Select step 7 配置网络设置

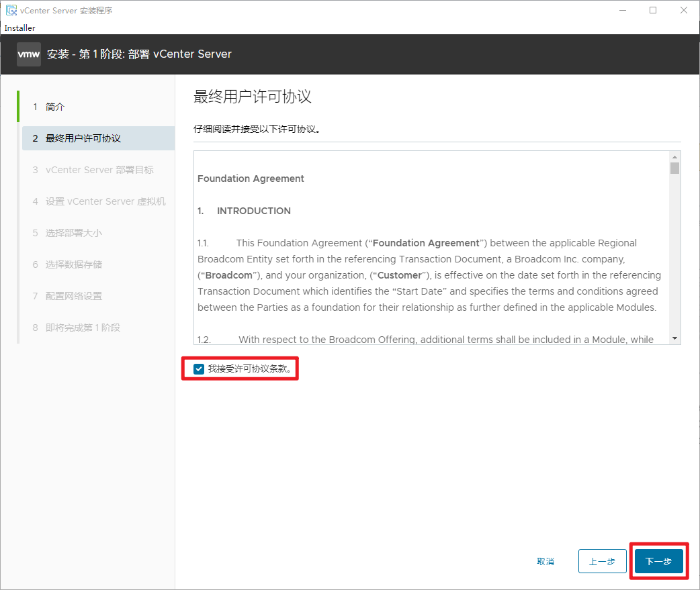click(73, 296)
